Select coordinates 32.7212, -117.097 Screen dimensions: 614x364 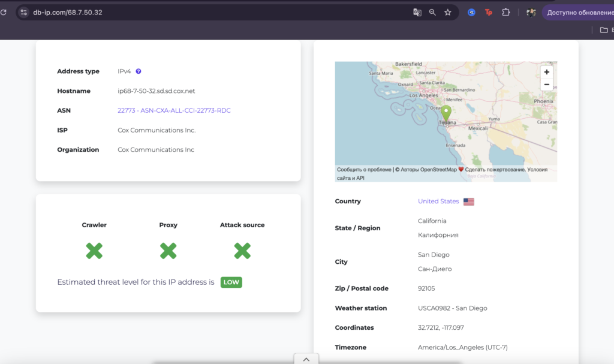click(441, 327)
